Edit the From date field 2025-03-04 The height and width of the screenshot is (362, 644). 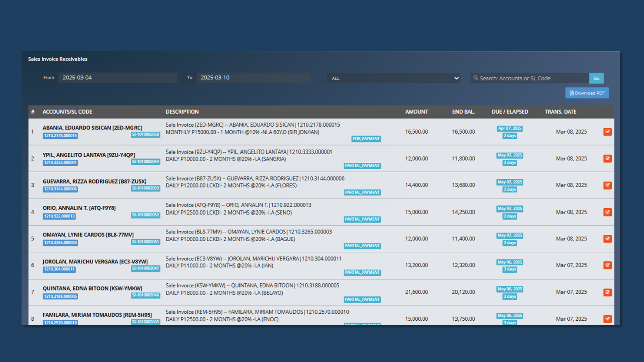(x=117, y=77)
